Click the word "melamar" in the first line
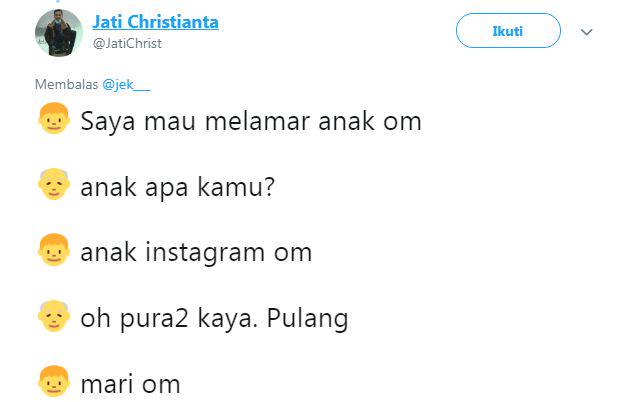The width and height of the screenshot is (631, 402). (268, 122)
